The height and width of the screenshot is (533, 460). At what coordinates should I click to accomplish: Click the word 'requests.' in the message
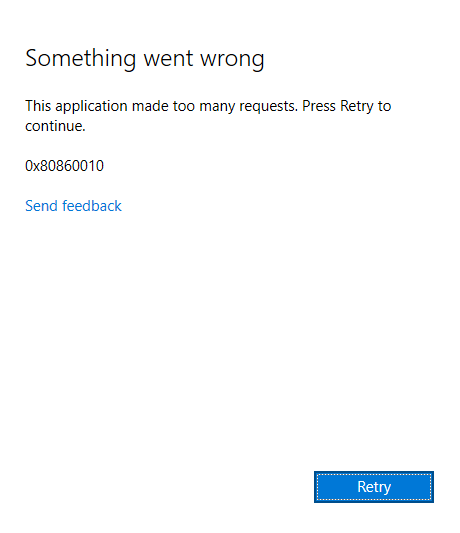pyautogui.click(x=269, y=107)
